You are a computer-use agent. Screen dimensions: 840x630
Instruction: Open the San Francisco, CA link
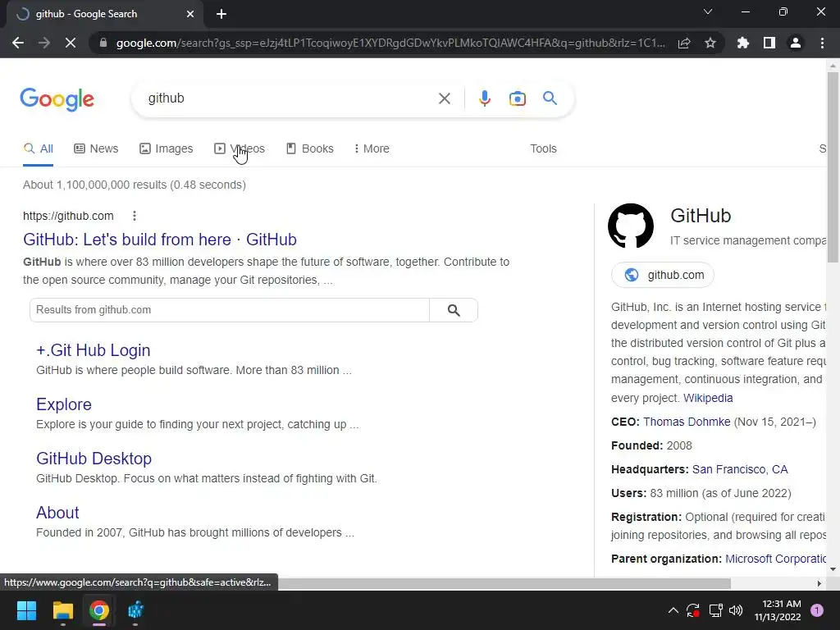coord(740,470)
